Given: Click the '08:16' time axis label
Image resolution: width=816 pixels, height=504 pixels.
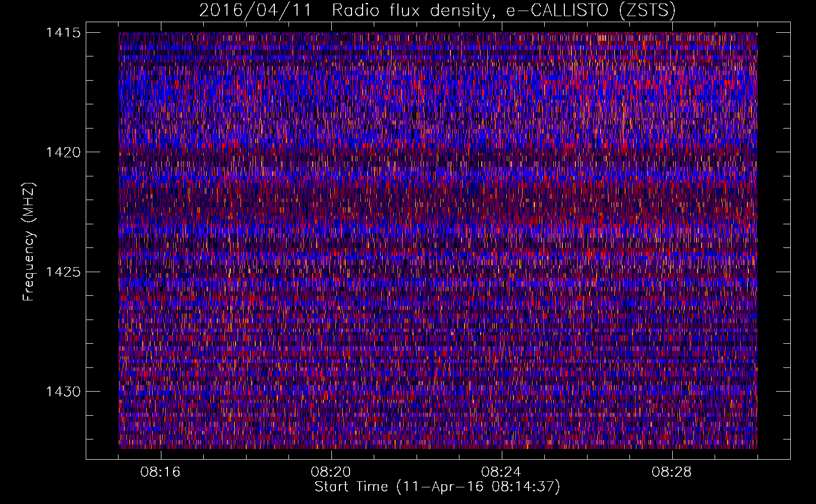Looking at the screenshot, I should coord(160,472).
